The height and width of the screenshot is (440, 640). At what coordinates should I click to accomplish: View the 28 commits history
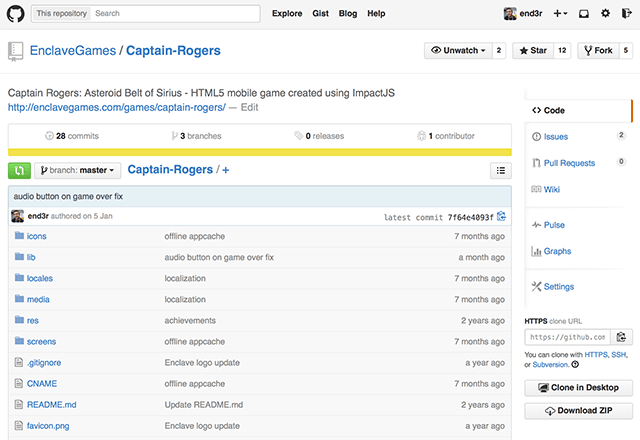click(72, 136)
